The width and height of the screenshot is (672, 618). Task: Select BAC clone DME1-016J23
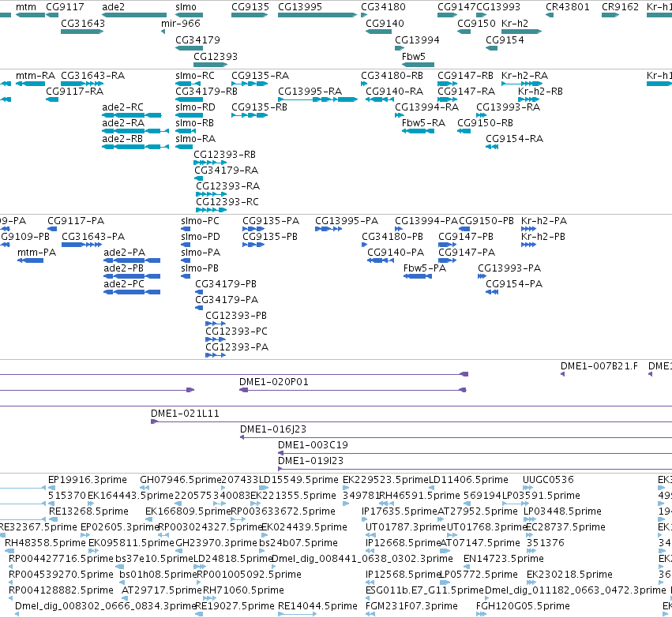[x=456, y=437]
